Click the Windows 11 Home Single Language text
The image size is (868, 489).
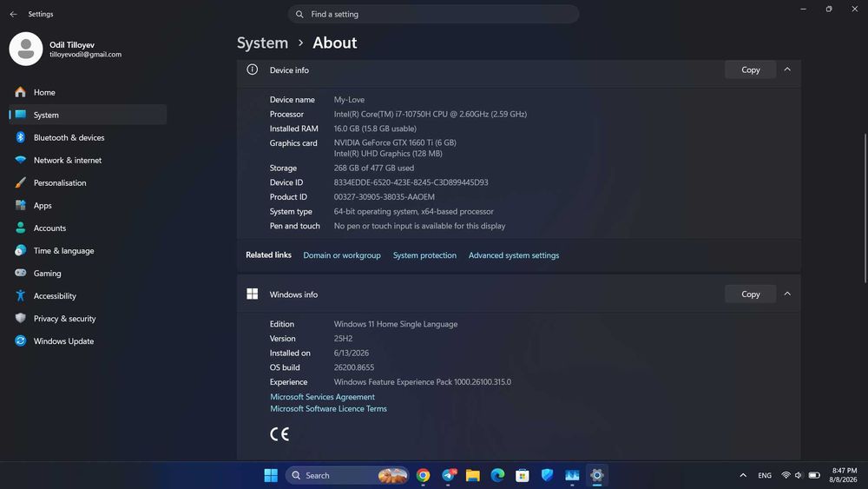(x=395, y=324)
